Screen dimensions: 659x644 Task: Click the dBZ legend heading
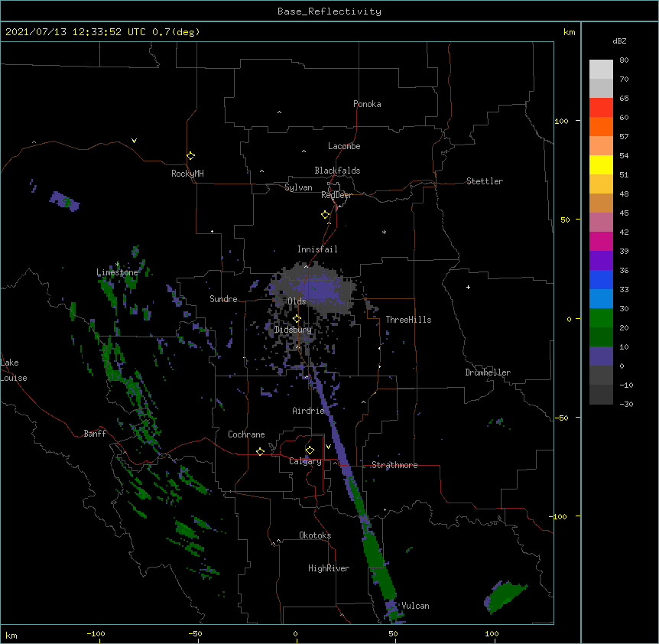tap(619, 41)
